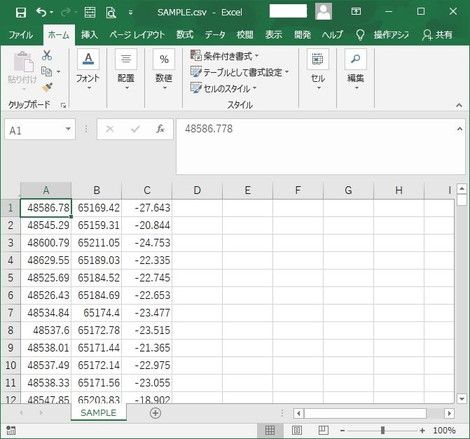
Task: Click cell C3 with -24.753
Action: point(147,243)
